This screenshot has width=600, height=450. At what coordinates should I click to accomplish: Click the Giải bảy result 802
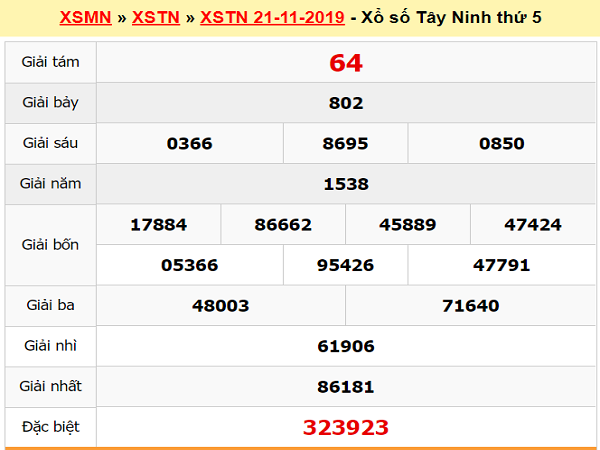(x=346, y=103)
